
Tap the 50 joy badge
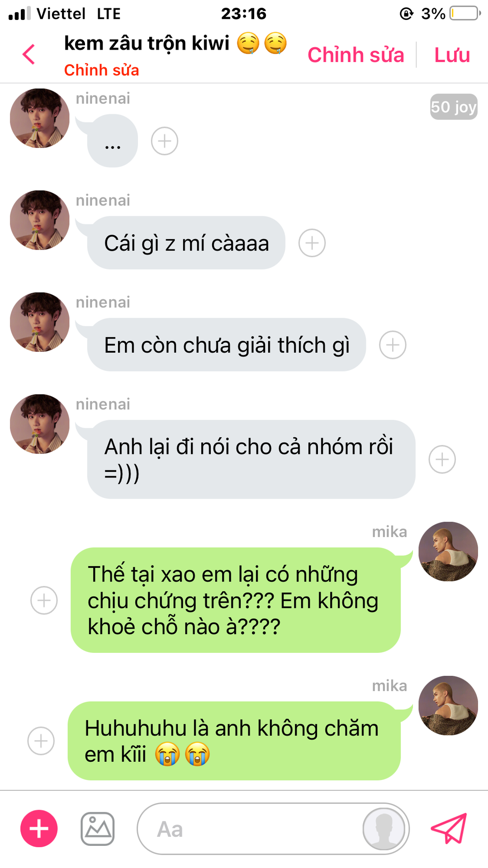454,107
